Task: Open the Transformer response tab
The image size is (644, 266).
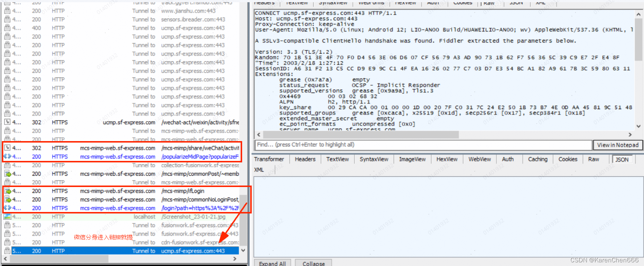Action: tap(269, 159)
